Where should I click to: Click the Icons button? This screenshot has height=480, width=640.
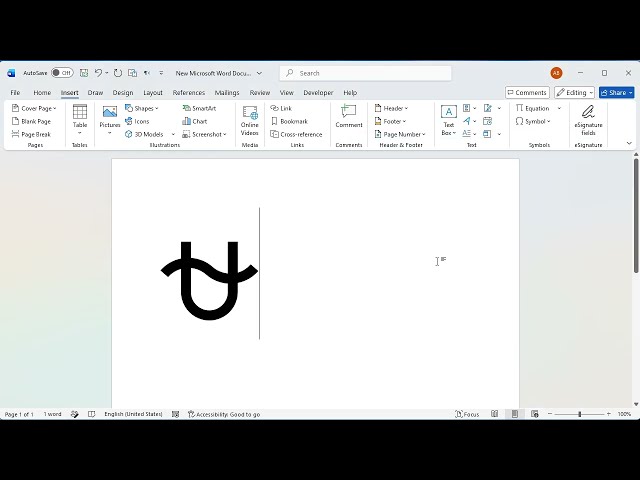[137, 121]
